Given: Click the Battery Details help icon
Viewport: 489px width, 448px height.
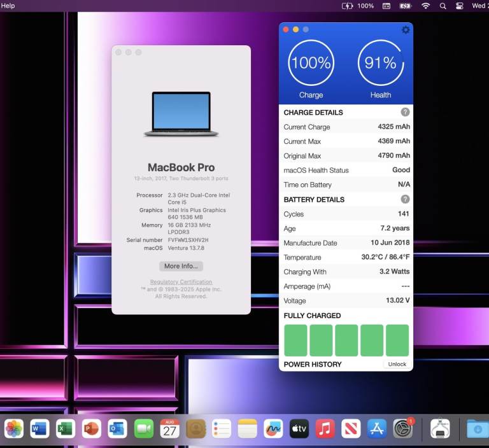Looking at the screenshot, I should [405, 199].
